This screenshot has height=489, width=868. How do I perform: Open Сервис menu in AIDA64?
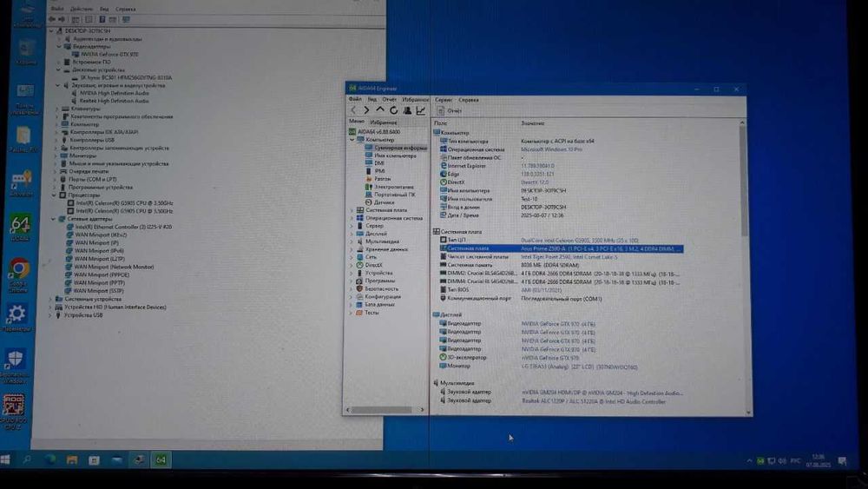point(444,100)
